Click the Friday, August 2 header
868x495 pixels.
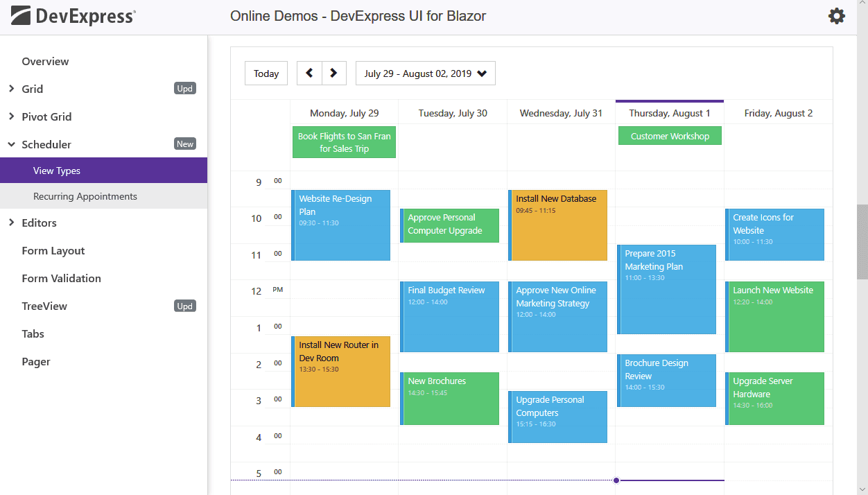coord(779,113)
